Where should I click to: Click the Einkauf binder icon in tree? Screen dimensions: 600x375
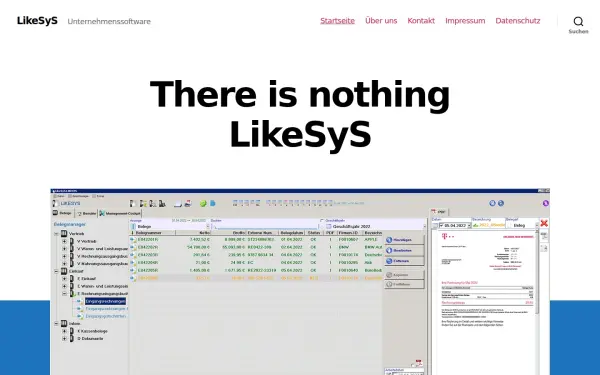click(64, 271)
